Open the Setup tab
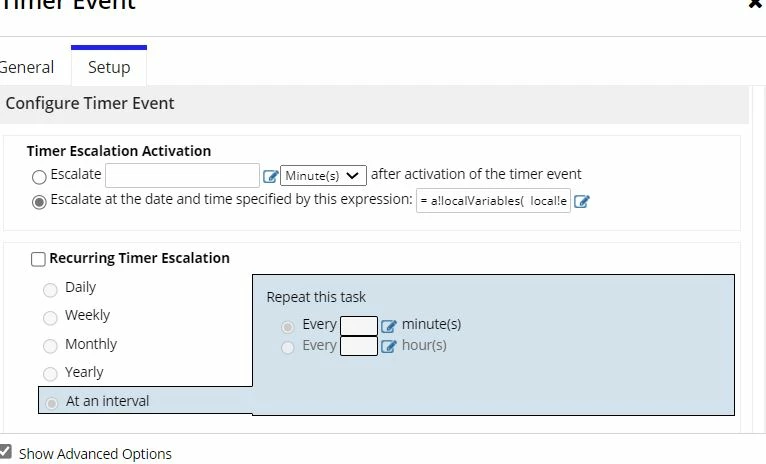The image size is (766, 464). click(109, 67)
